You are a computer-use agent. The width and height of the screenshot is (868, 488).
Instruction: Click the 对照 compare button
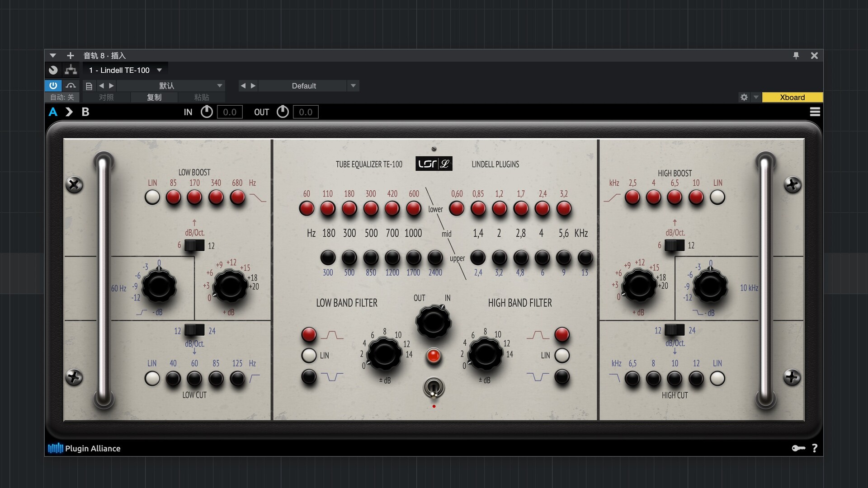106,97
